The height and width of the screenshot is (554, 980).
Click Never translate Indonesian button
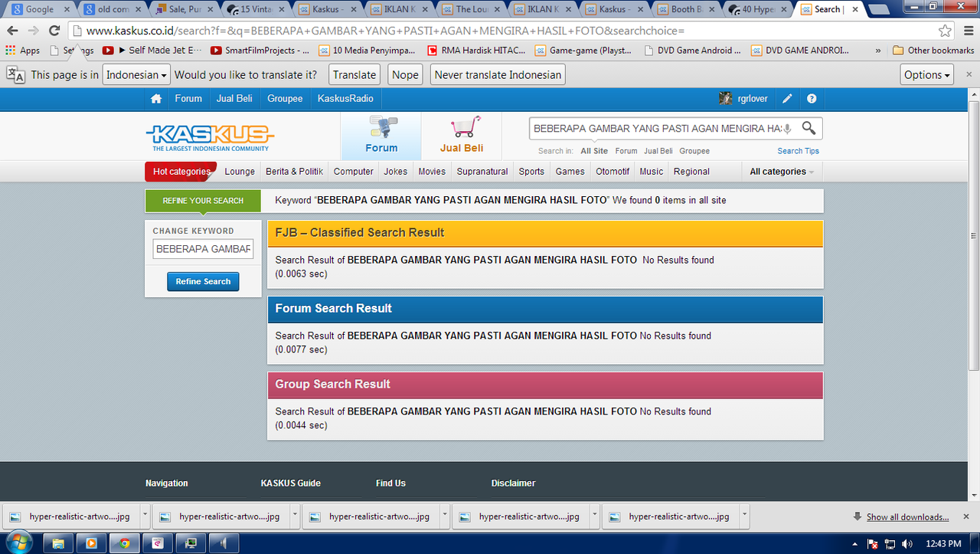point(498,74)
